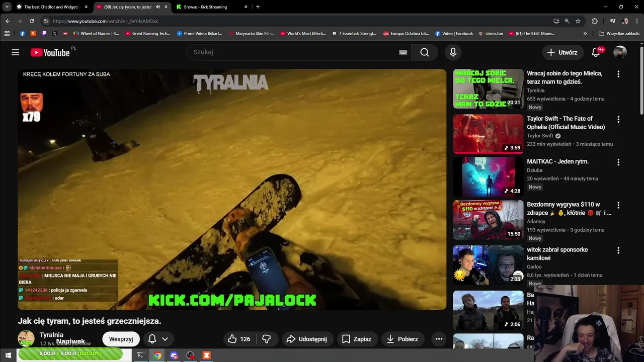Open Chrome from the taskbar

pos(157,355)
